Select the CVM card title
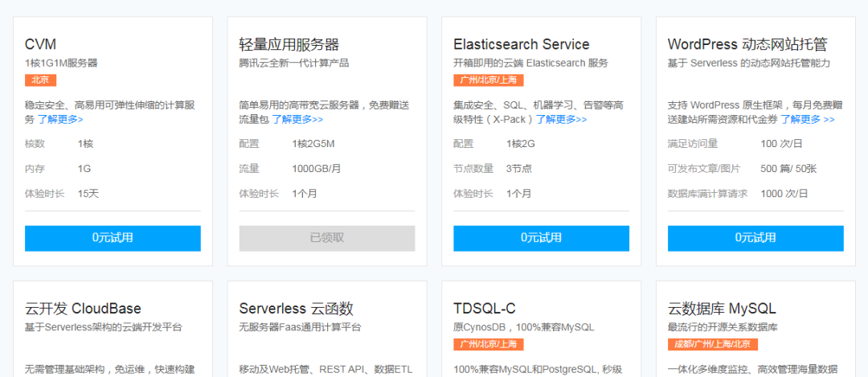Image resolution: width=868 pixels, height=377 pixels. (40, 44)
